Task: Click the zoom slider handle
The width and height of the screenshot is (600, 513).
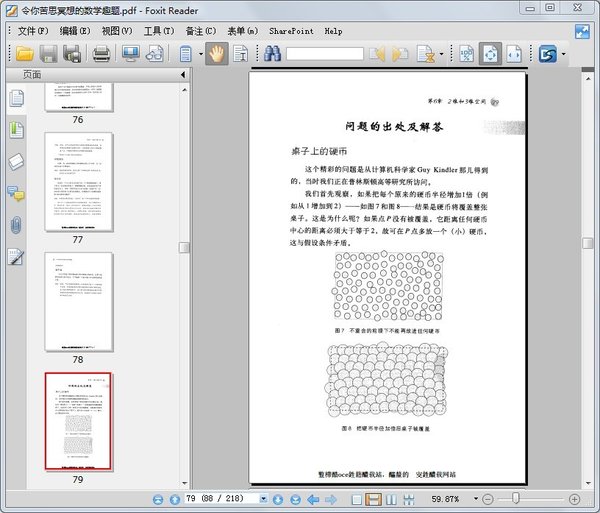Action: [x=516, y=498]
